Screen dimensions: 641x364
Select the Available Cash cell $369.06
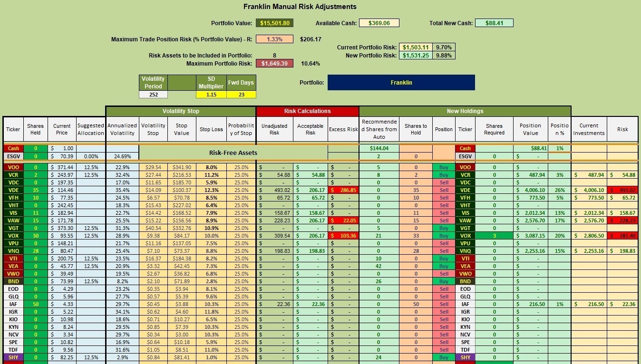pos(379,23)
